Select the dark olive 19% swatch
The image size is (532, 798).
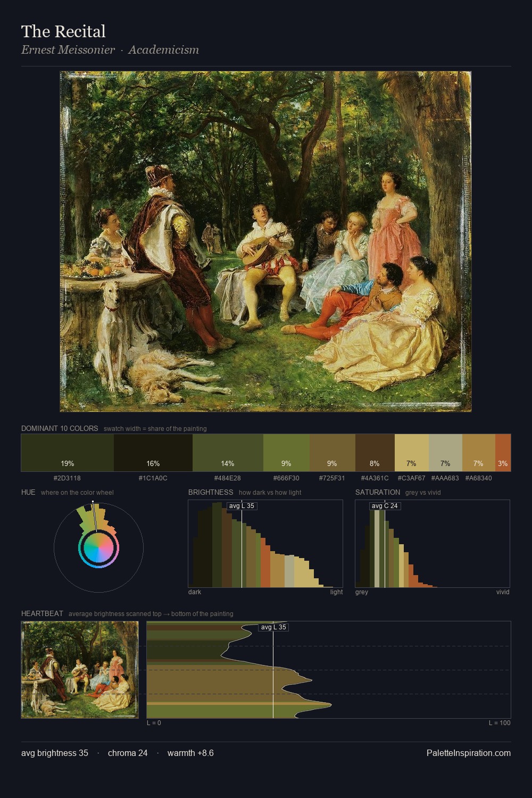(x=68, y=453)
